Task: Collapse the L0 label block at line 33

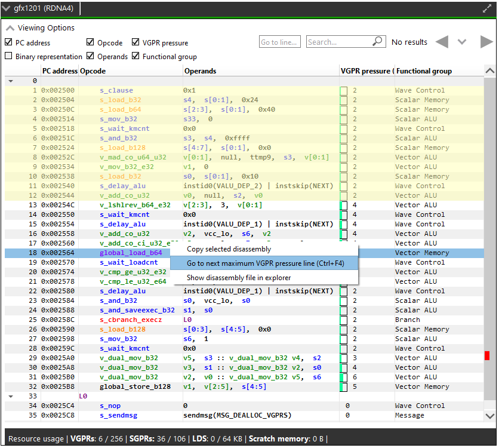Action: point(11,396)
